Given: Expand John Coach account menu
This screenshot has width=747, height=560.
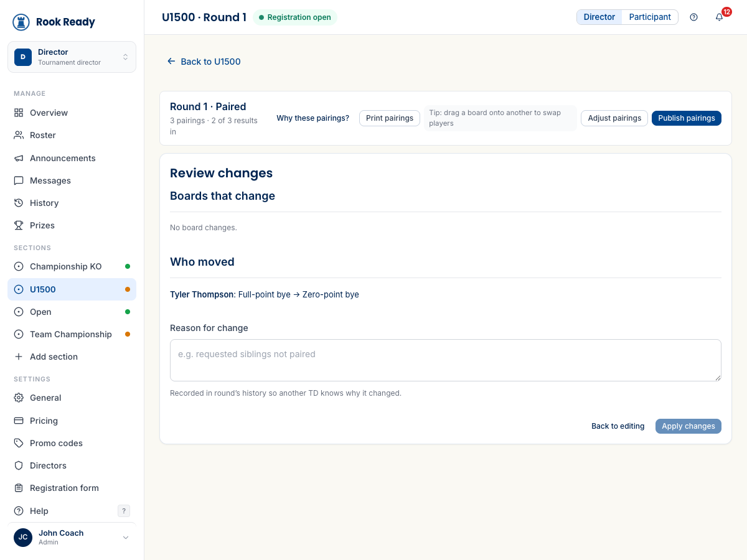Looking at the screenshot, I should click(72, 538).
